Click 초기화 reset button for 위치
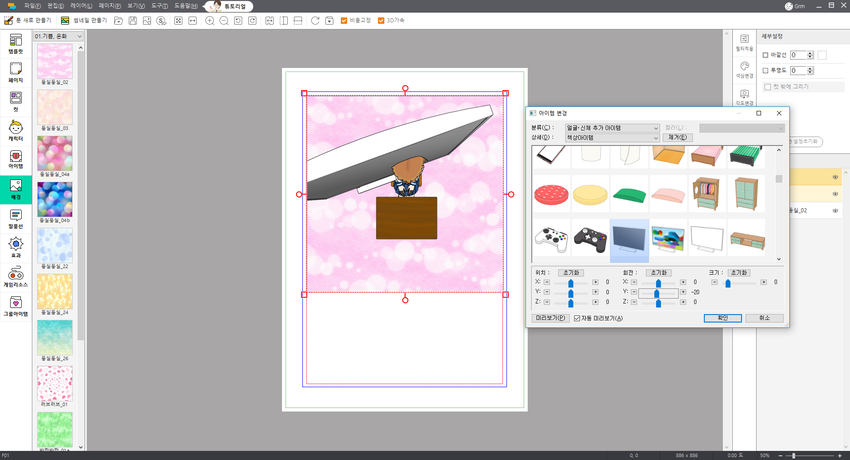Screen dimensions: 850x460 pos(571,273)
